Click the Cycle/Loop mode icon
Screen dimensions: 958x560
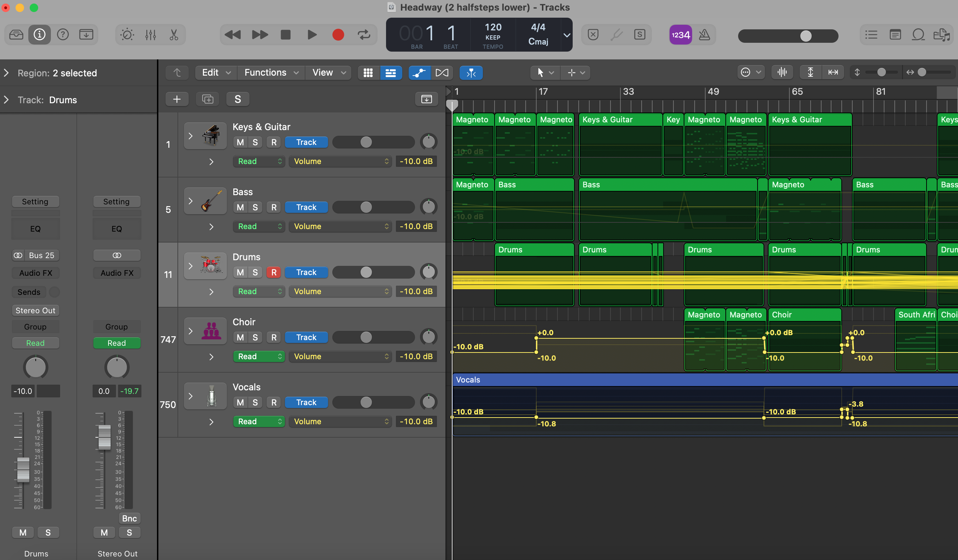tap(365, 34)
